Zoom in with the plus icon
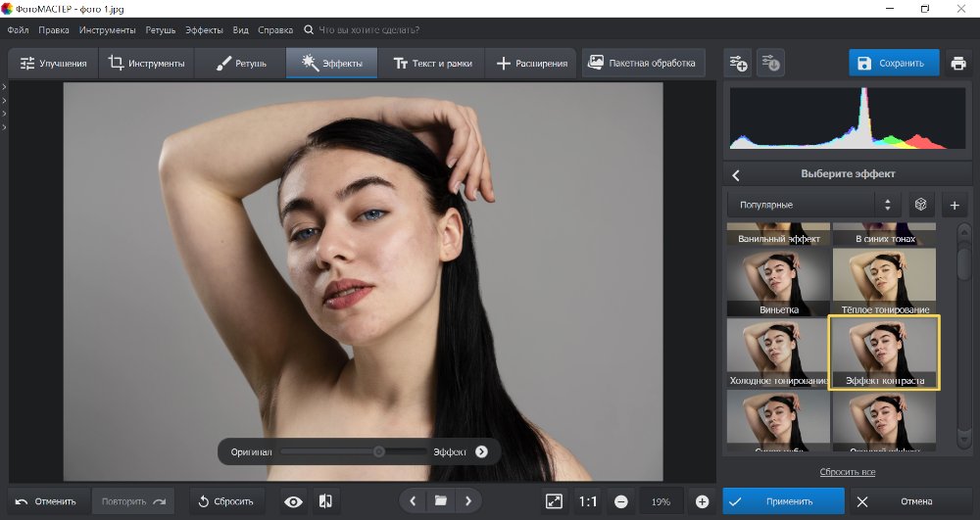This screenshot has height=520, width=980. click(702, 501)
